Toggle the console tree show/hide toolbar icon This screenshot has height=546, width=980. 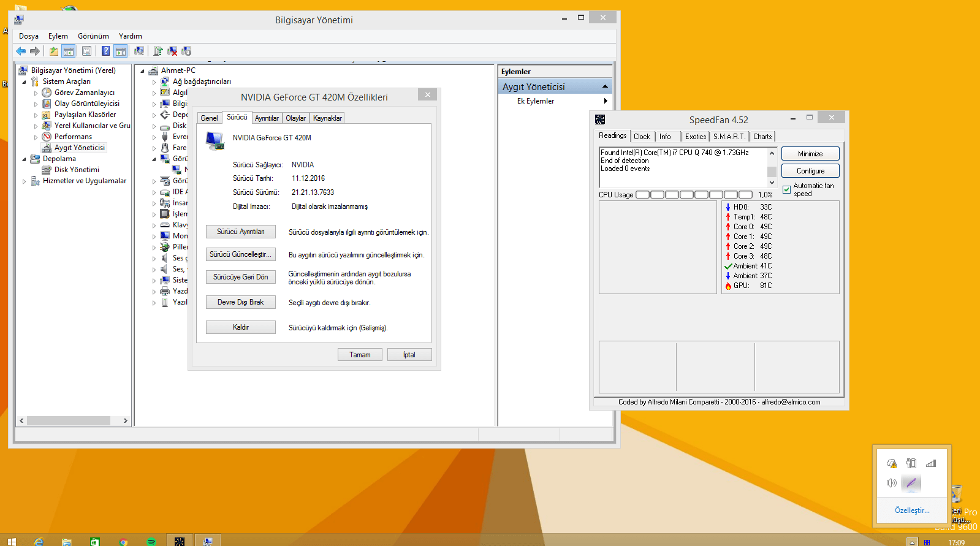(69, 51)
